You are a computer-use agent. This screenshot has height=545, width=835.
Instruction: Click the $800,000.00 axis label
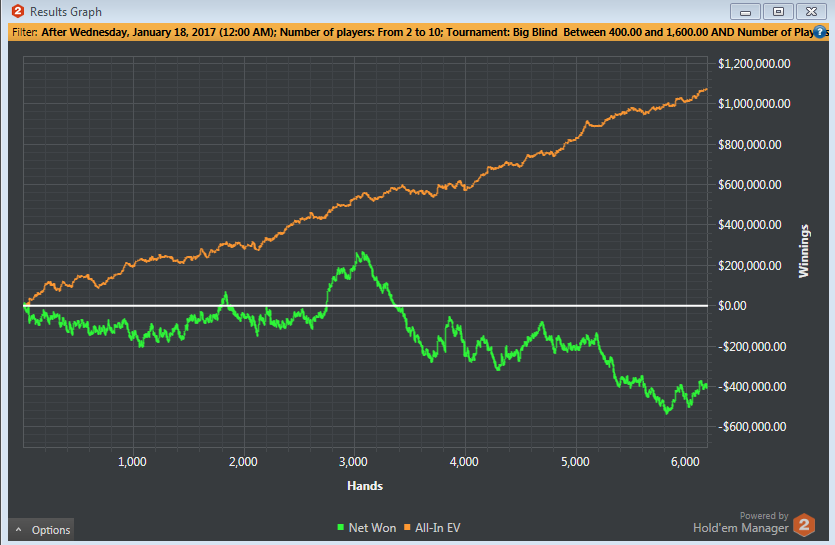point(750,145)
